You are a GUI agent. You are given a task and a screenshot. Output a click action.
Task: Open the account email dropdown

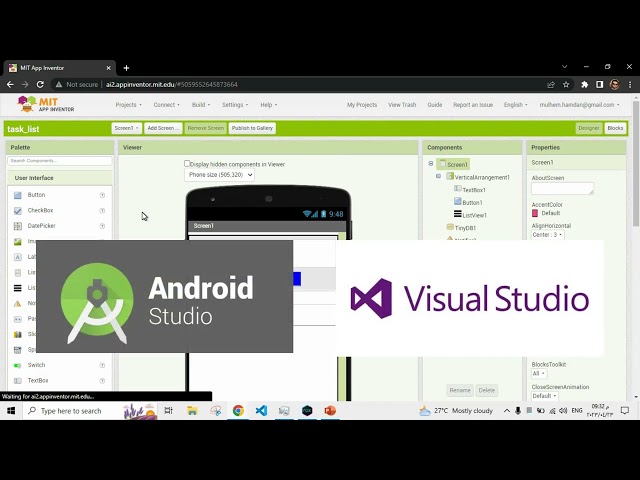(x=579, y=105)
